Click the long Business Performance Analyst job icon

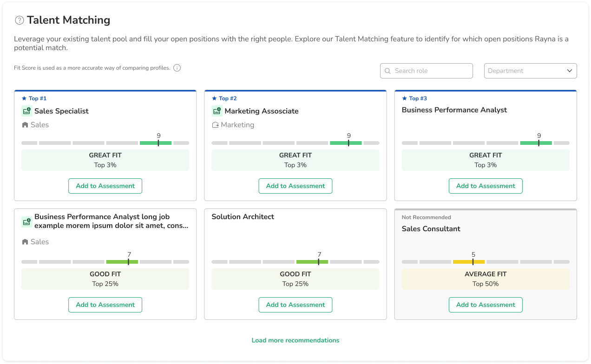pos(26,221)
